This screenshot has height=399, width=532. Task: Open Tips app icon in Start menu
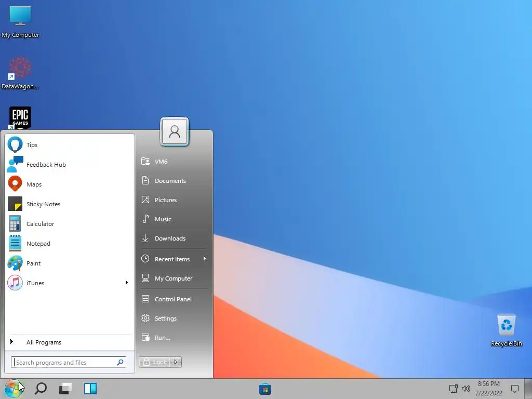(x=15, y=144)
